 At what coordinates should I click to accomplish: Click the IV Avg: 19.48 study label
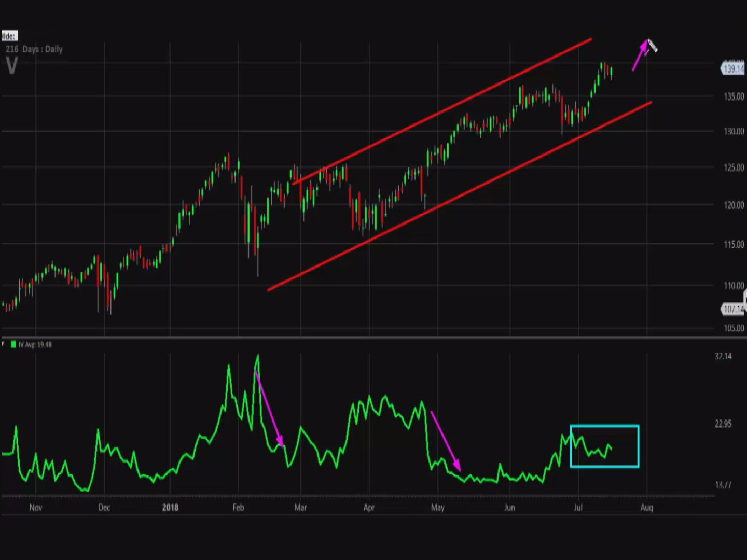35,344
